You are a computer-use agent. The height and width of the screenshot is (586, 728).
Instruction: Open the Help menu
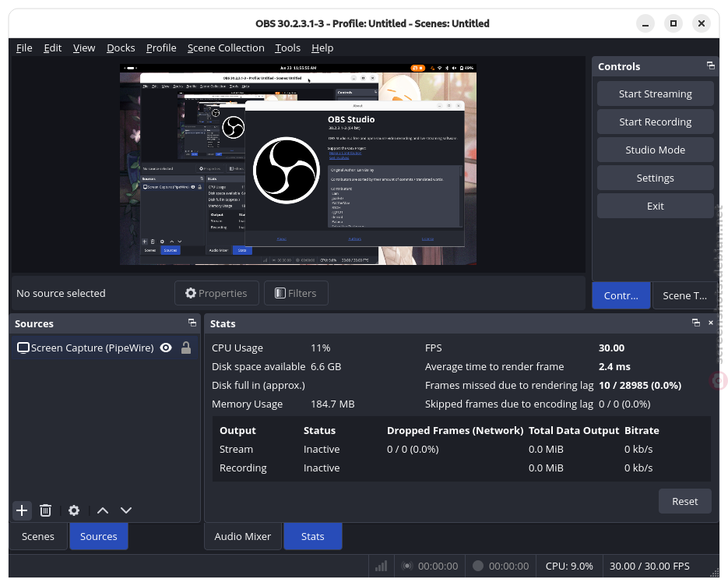coord(322,48)
